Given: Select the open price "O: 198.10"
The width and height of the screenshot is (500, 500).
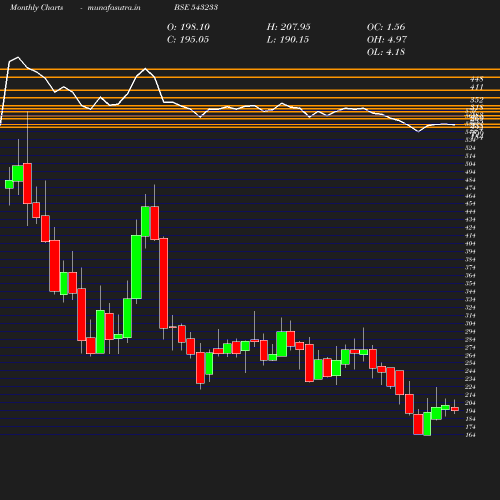Looking at the screenshot, I should coord(188,27).
